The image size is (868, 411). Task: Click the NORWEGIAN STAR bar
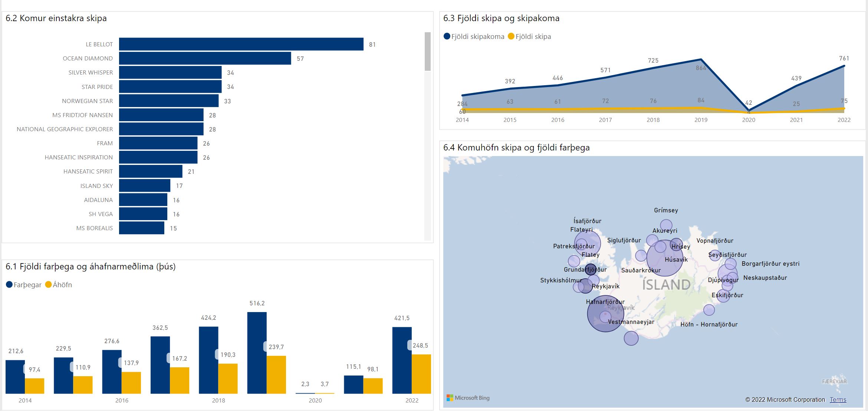point(169,101)
